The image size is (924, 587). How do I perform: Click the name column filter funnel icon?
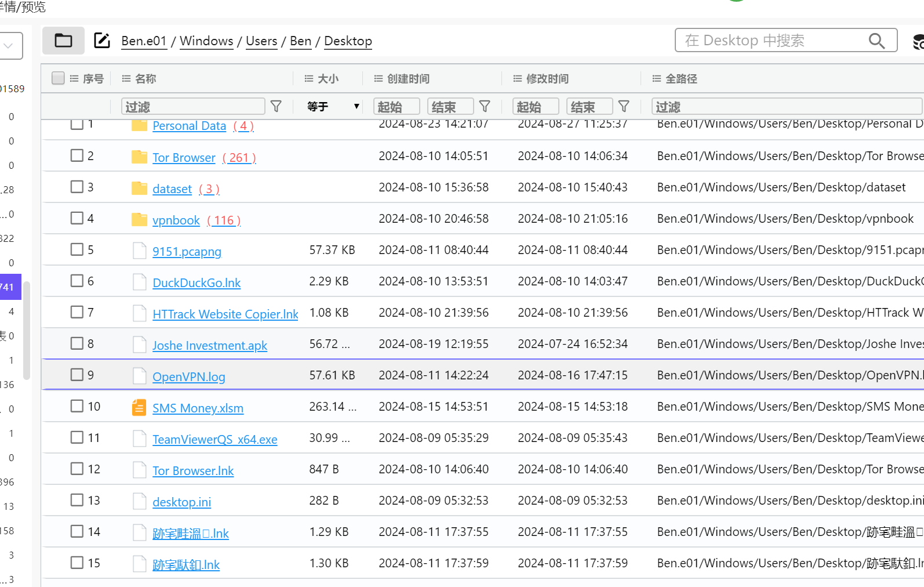[277, 106]
